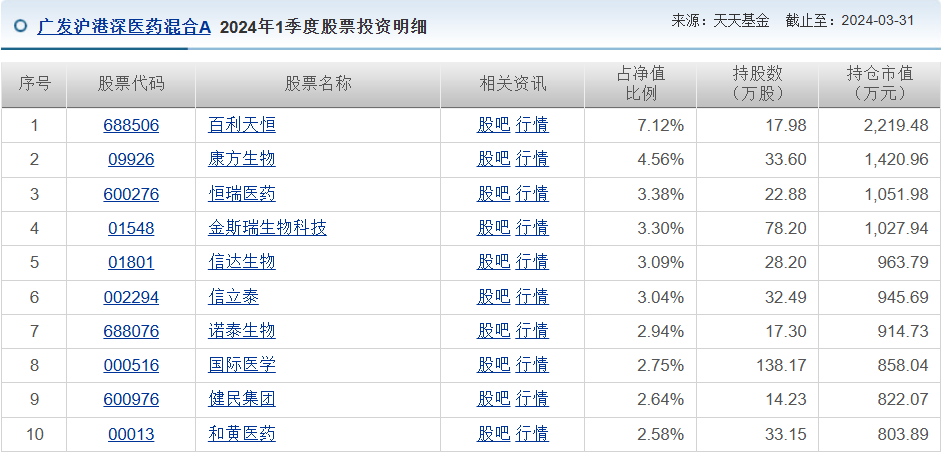Open 股吧 for 和黄医药 row
This screenshot has width=946, height=461.
point(494,434)
